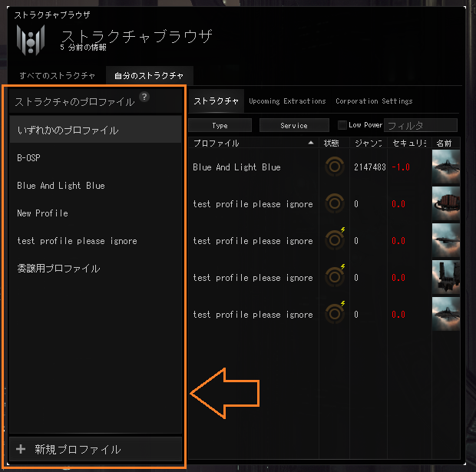This screenshot has height=472, width=476.
Task: Click the plus icon beside 新規プロファイル
Action: tap(21, 449)
